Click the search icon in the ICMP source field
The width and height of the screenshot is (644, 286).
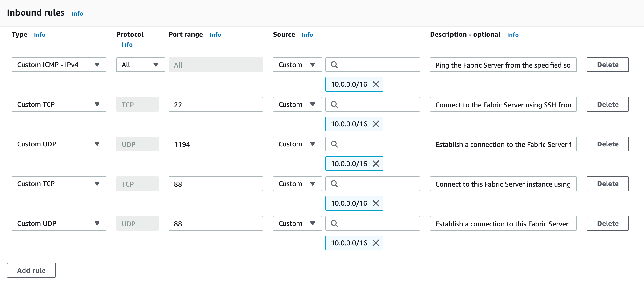point(334,65)
